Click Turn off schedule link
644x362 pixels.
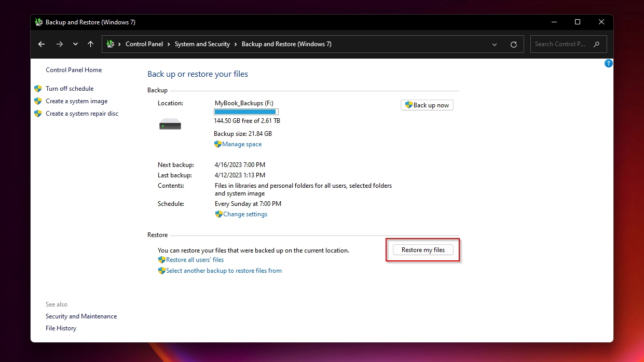tap(70, 89)
